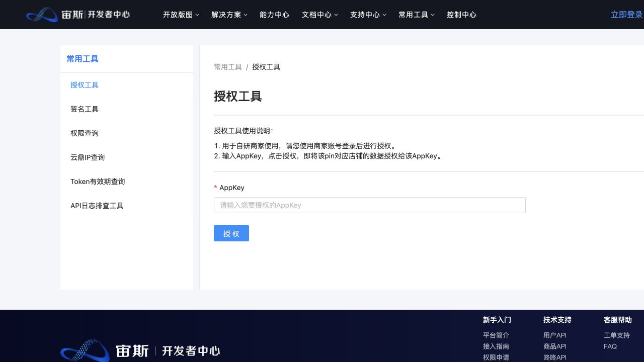Click the 授权工具使用说明 text

(244, 131)
